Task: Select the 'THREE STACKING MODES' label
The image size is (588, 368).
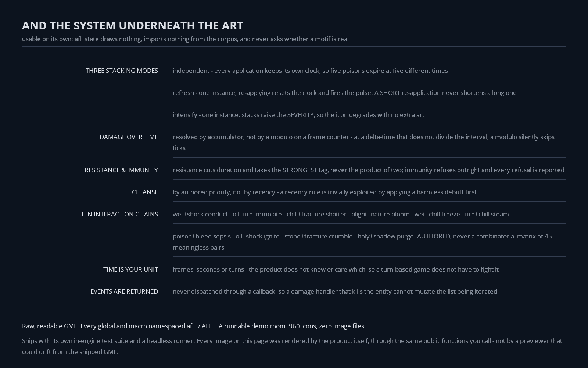Action: pyautogui.click(x=122, y=71)
